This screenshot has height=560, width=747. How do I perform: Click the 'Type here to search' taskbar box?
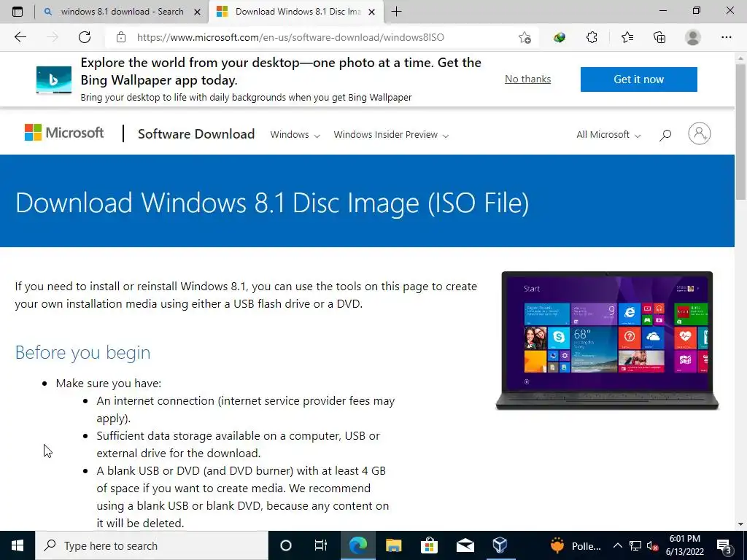(152, 545)
